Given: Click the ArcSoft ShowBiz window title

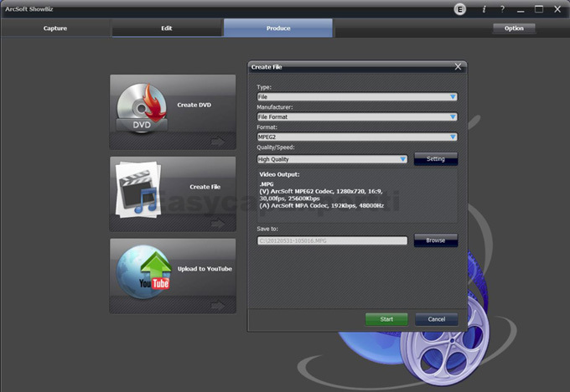Looking at the screenshot, I should pos(29,9).
